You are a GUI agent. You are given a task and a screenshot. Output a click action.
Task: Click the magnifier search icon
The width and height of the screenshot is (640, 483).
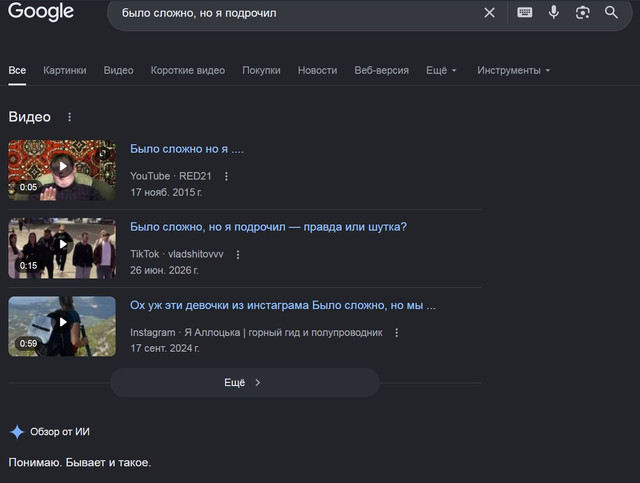611,13
